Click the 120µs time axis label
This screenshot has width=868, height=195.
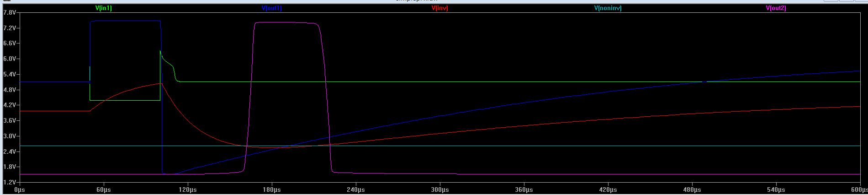coord(188,190)
